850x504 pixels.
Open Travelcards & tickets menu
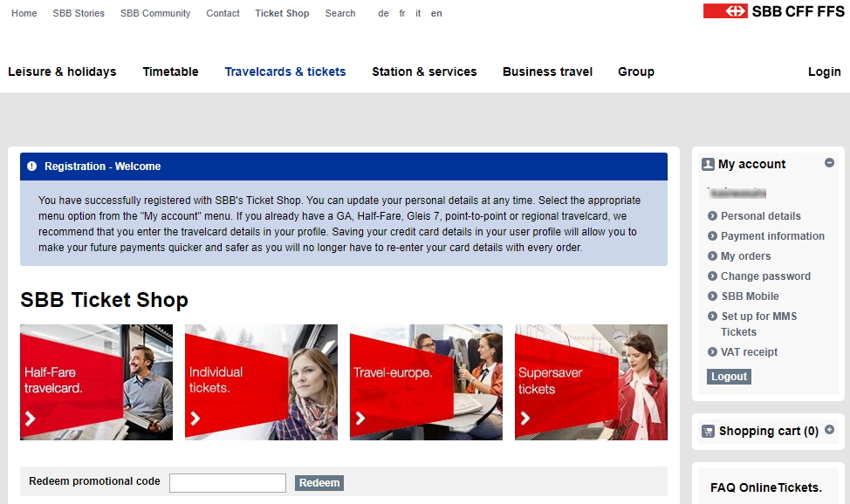[x=285, y=72]
